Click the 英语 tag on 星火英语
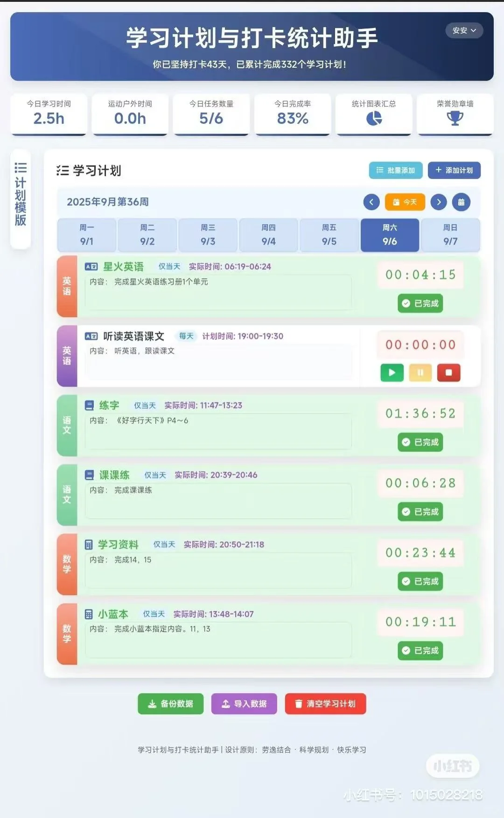The height and width of the screenshot is (818, 504). tap(67, 286)
